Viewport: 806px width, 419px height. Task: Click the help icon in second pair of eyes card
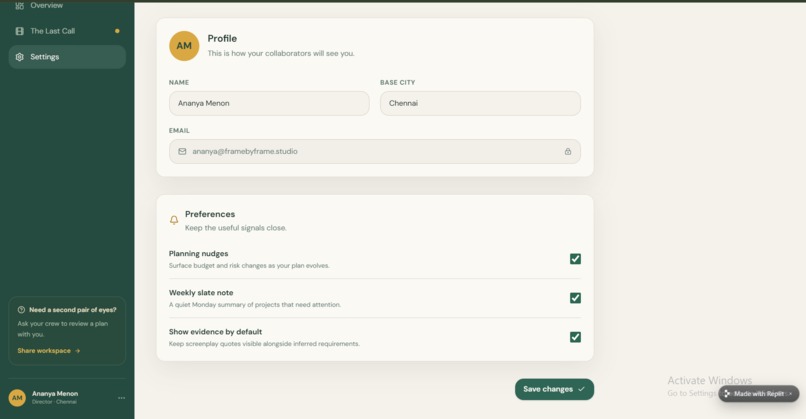click(x=21, y=310)
